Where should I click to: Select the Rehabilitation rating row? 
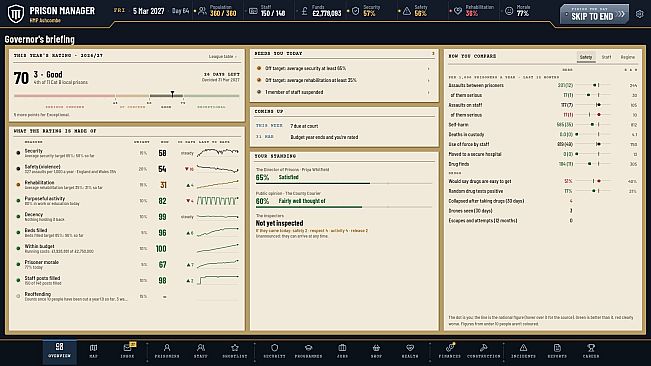click(x=127, y=185)
